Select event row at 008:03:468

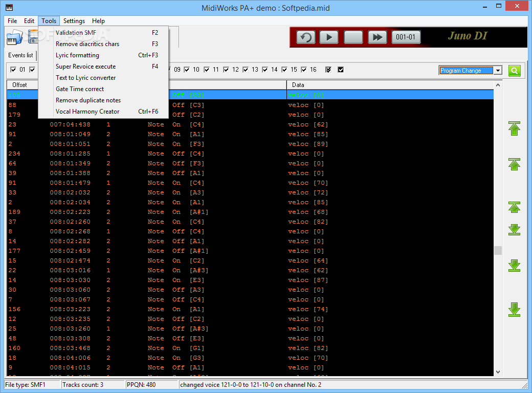(250, 348)
